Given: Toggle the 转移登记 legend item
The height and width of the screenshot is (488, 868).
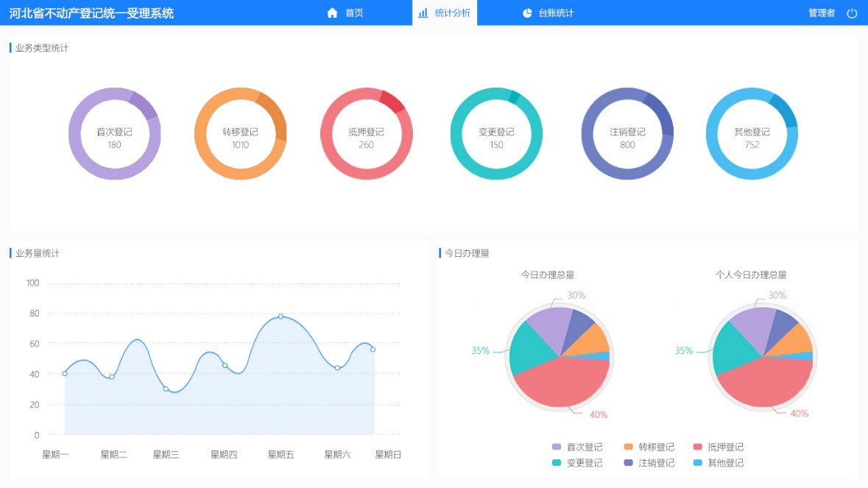Looking at the screenshot, I should click(x=649, y=447).
